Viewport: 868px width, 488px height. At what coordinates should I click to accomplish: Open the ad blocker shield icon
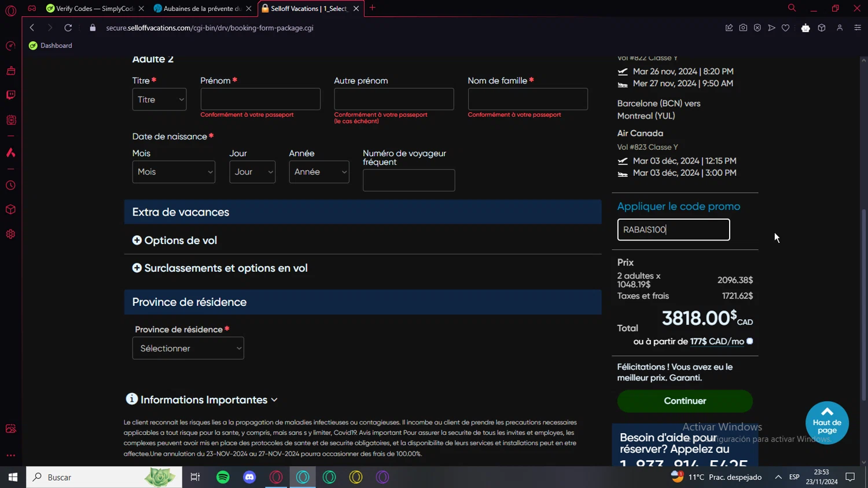(757, 28)
